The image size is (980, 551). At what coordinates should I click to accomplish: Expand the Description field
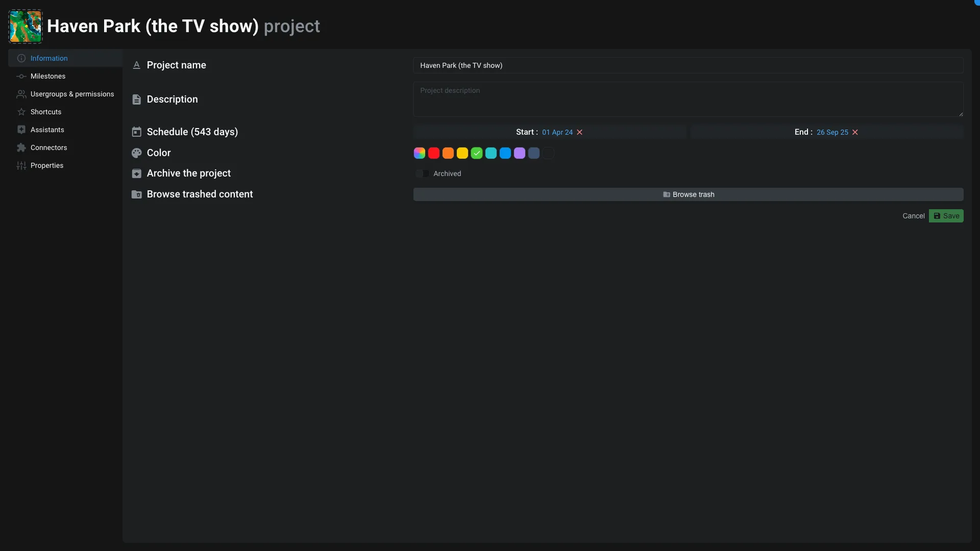(x=961, y=113)
